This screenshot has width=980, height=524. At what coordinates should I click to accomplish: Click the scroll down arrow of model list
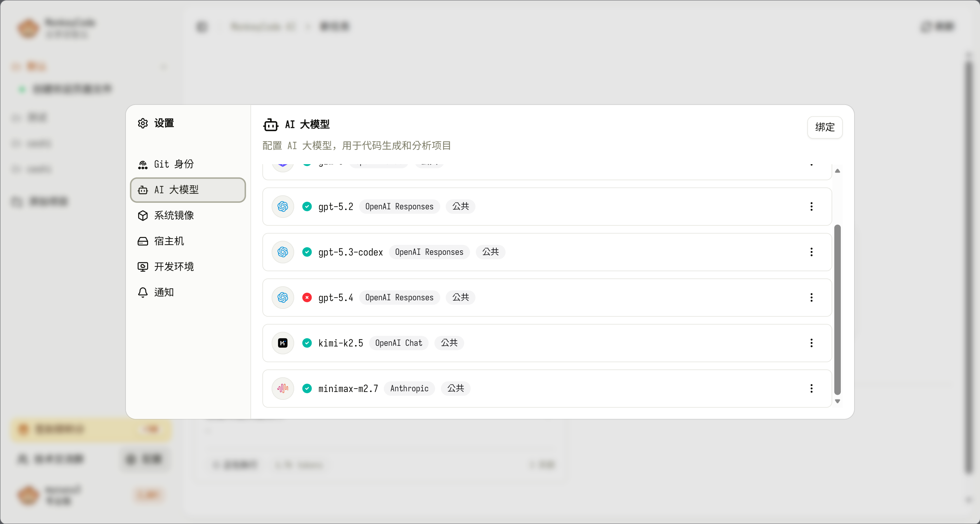tap(837, 401)
